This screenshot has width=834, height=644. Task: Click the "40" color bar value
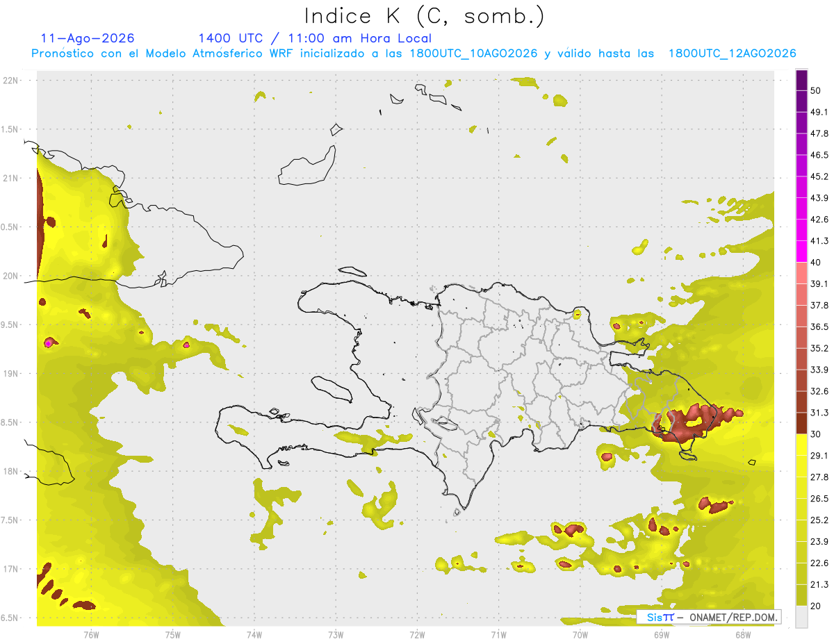point(816,263)
